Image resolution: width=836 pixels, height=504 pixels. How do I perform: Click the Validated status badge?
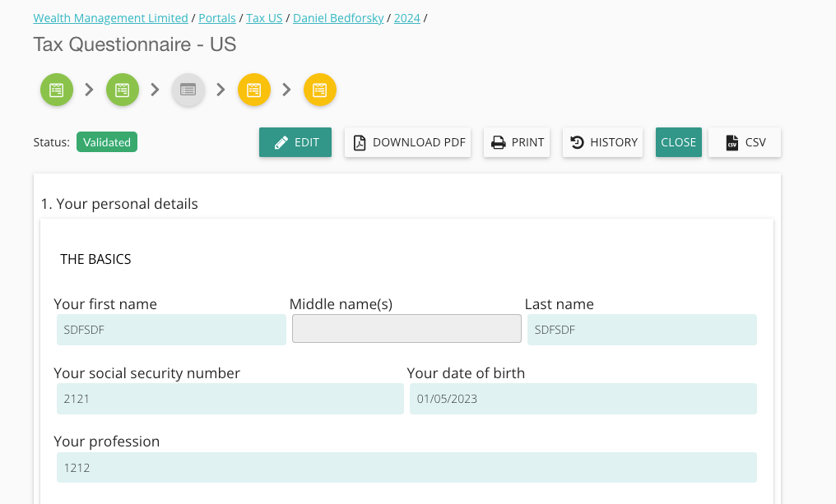click(107, 142)
